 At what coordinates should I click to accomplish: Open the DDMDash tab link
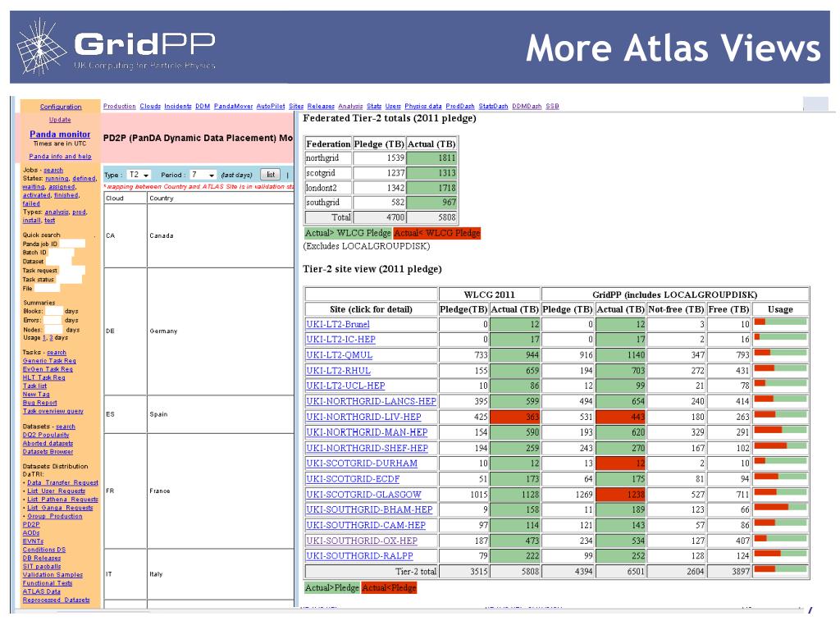pyautogui.click(x=527, y=106)
